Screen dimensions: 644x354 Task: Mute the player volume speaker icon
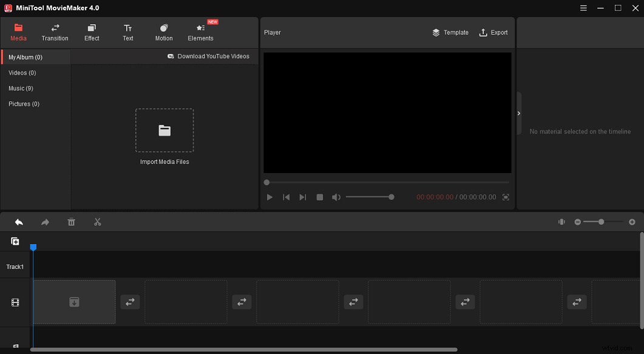coord(336,197)
